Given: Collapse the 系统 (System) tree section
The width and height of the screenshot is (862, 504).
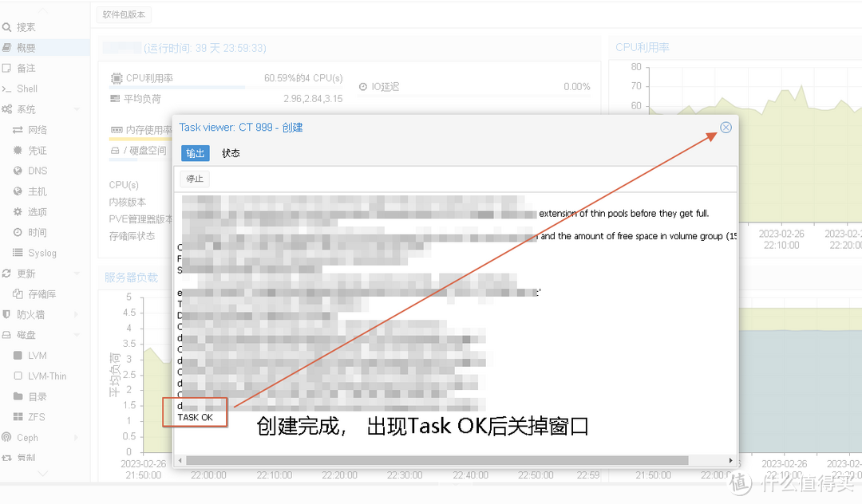Looking at the screenshot, I should (x=29, y=108).
